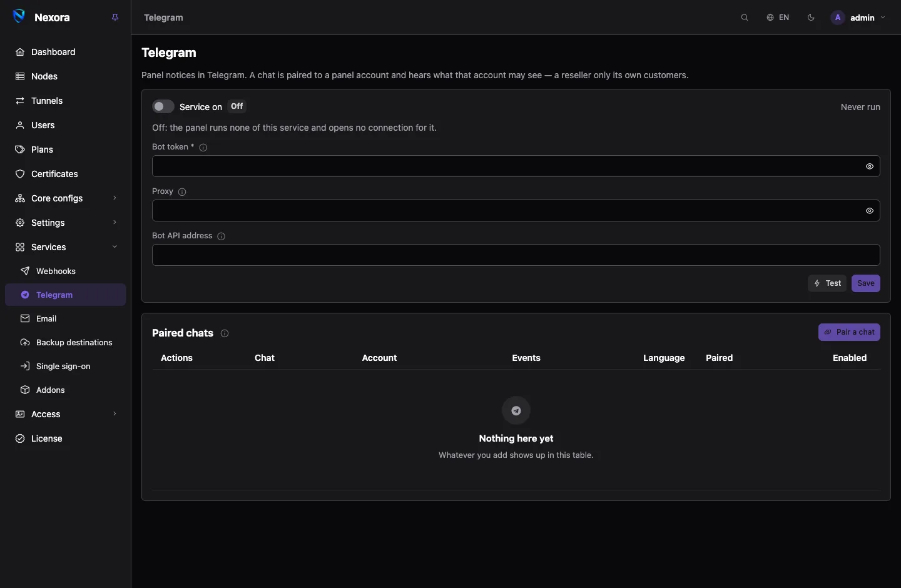This screenshot has height=588, width=901.
Task: Open the Plans page
Action: coord(66,150)
